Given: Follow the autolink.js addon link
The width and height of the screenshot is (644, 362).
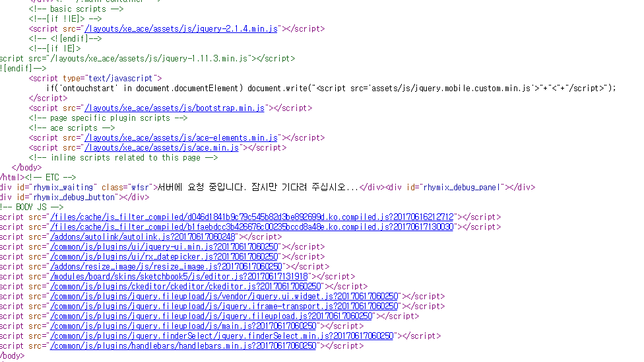Looking at the screenshot, I should point(143,237).
